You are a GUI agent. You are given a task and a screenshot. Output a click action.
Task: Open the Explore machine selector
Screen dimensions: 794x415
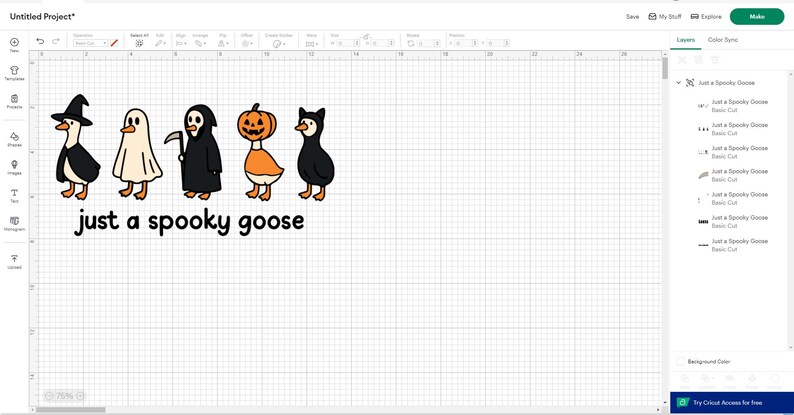(x=706, y=17)
